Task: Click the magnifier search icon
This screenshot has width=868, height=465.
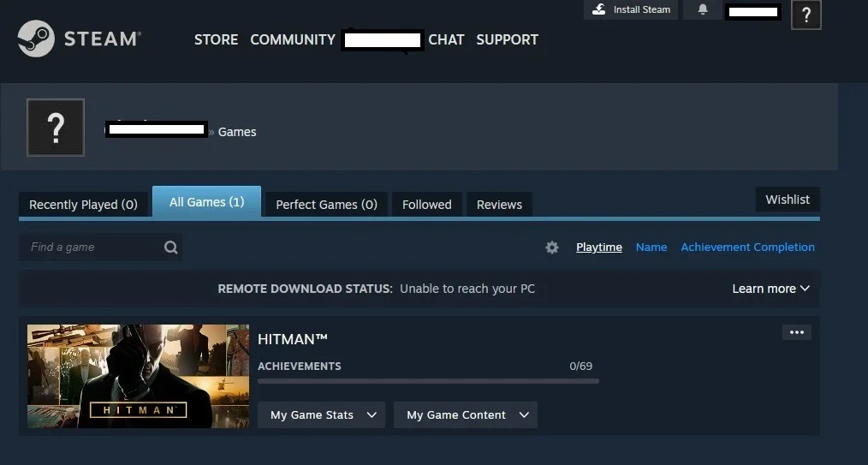Action: click(170, 247)
